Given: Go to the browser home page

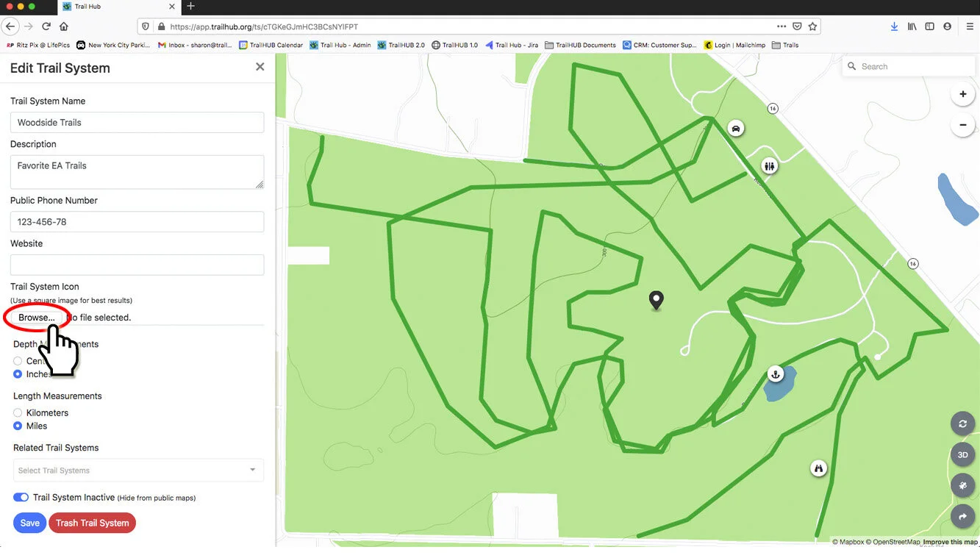Looking at the screenshot, I should click(x=64, y=26).
